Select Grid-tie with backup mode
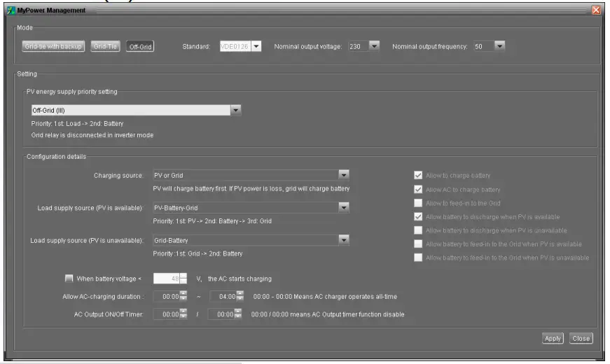 (x=53, y=46)
